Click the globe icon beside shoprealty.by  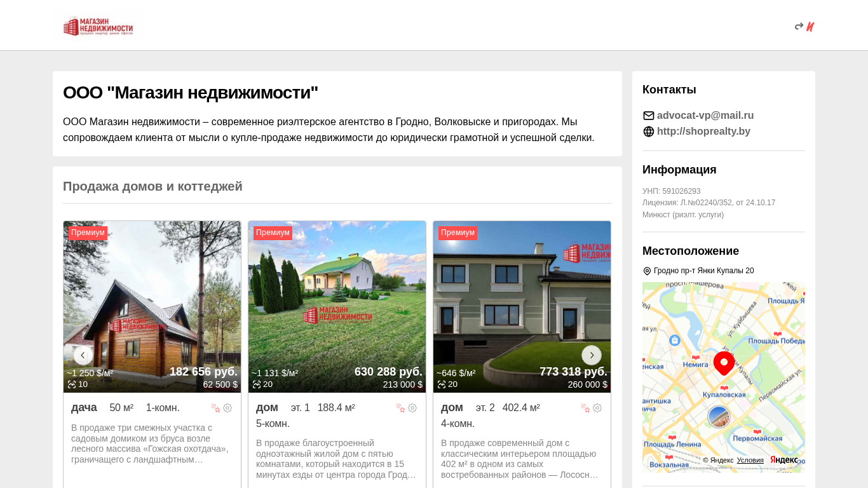[x=648, y=132]
